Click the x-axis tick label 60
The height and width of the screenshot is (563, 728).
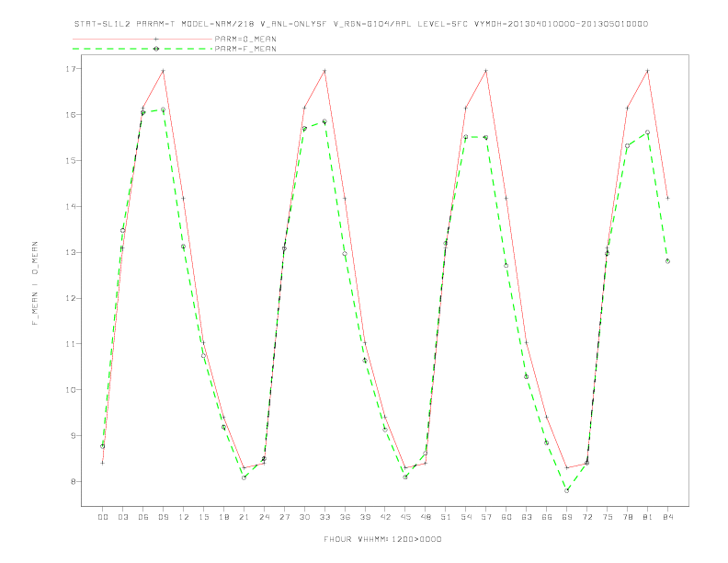click(x=506, y=517)
